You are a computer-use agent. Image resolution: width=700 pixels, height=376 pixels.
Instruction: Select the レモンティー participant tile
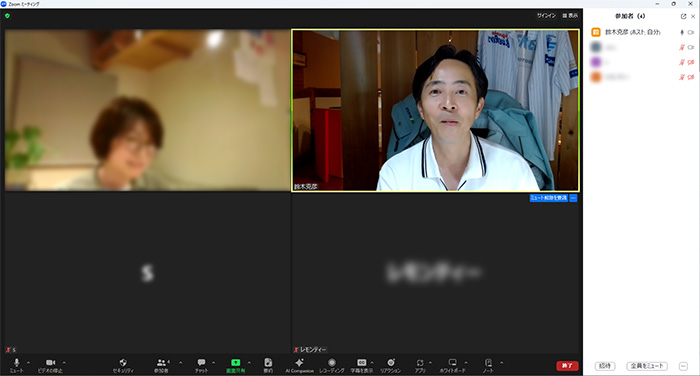435,273
